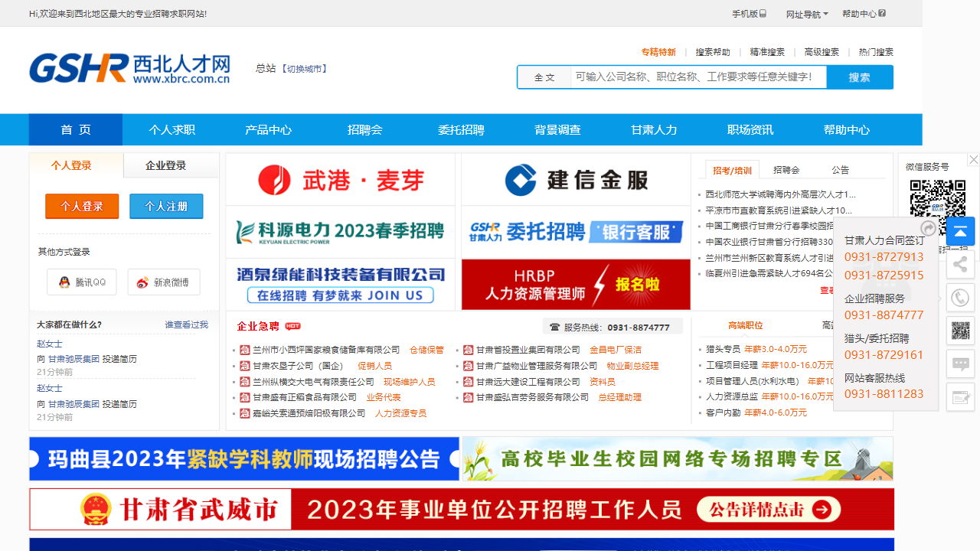
Task: Open the chat message sidebar icon
Action: (x=960, y=364)
